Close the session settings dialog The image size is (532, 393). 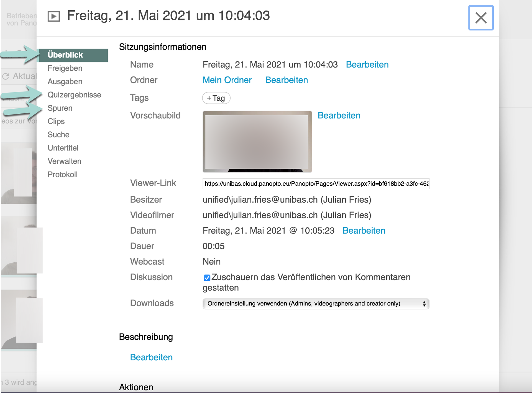point(481,18)
